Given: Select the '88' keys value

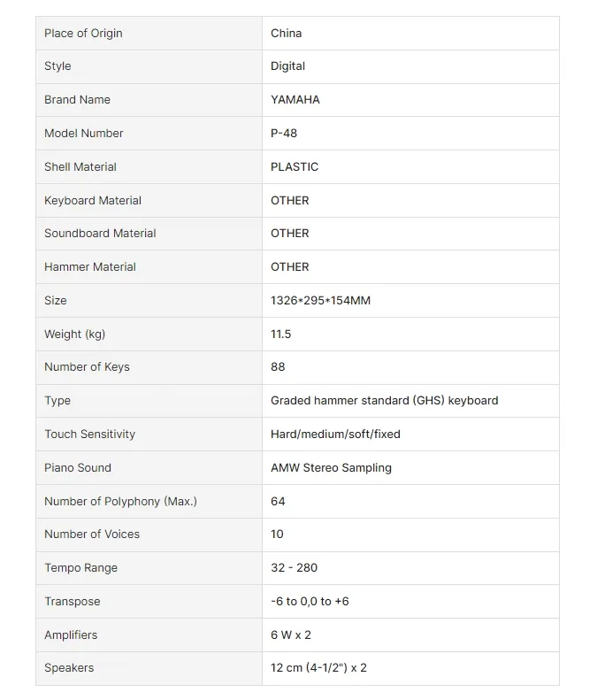Looking at the screenshot, I should click(x=278, y=367).
